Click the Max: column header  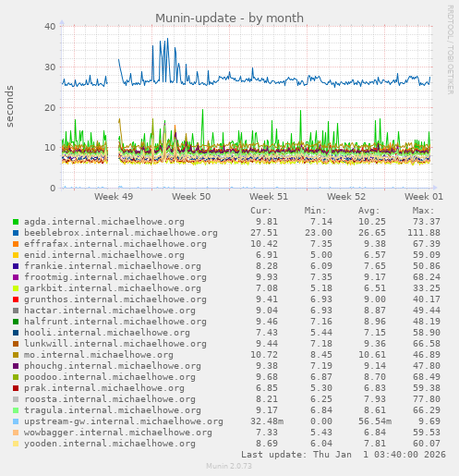click(x=423, y=211)
